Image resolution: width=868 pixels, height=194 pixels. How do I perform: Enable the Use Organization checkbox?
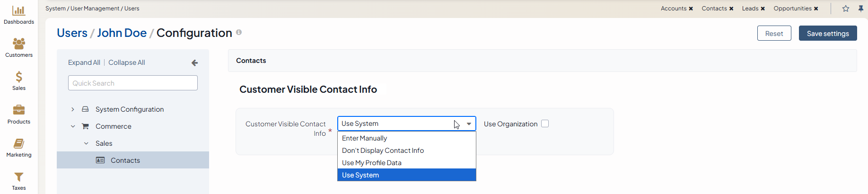545,123
